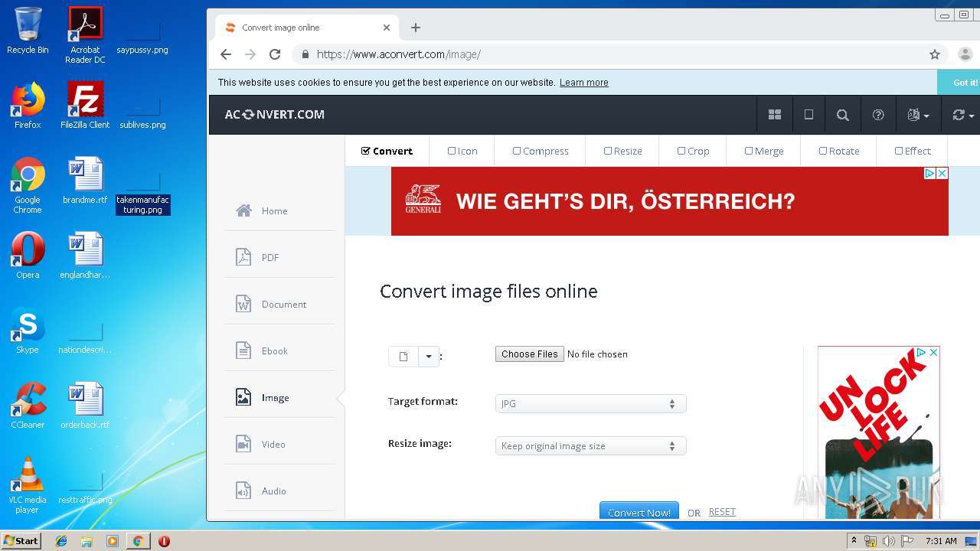
Task: Click the browser back arrow
Action: (225, 54)
